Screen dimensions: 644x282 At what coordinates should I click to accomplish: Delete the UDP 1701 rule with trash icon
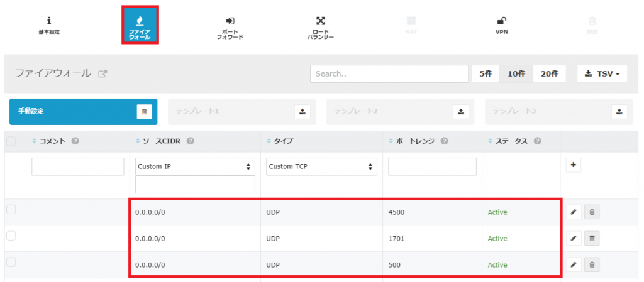[592, 239]
